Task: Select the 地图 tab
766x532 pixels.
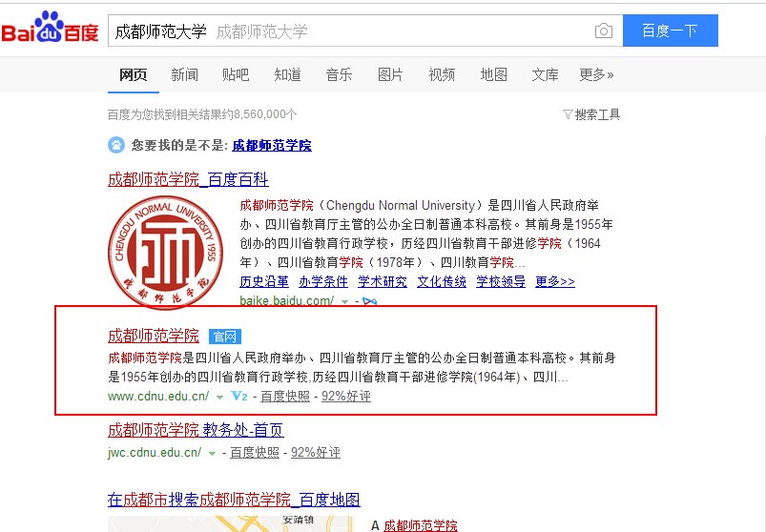Action: (x=494, y=74)
